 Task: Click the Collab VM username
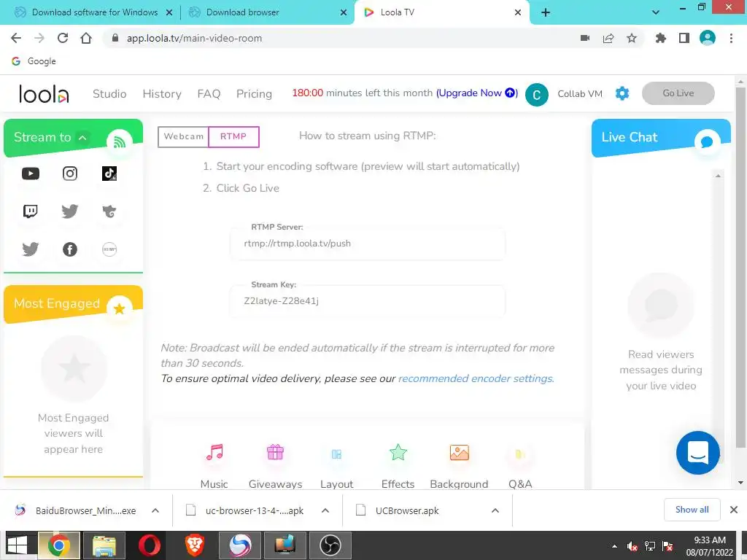(x=580, y=94)
